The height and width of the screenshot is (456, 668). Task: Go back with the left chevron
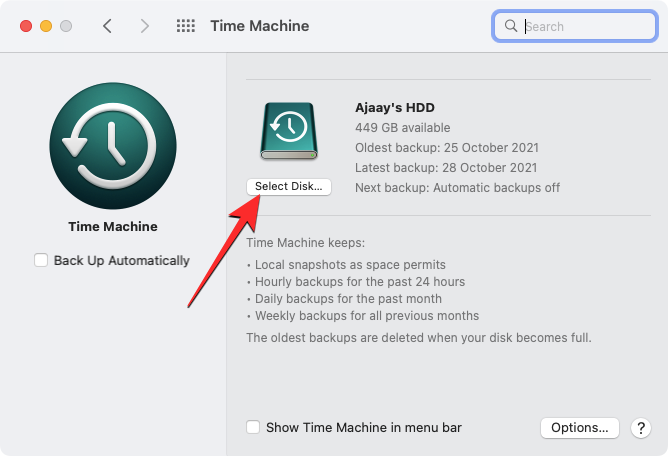click(107, 26)
